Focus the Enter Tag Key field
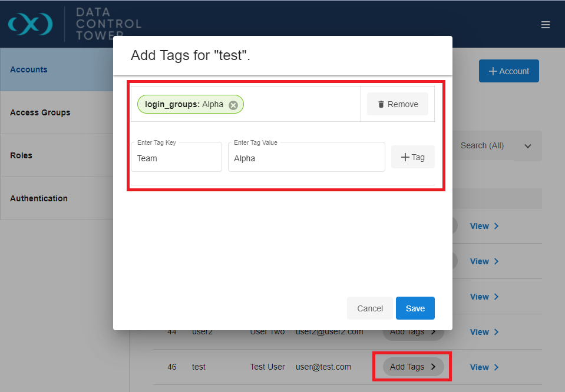Image resolution: width=565 pixels, height=392 pixels. (x=176, y=157)
